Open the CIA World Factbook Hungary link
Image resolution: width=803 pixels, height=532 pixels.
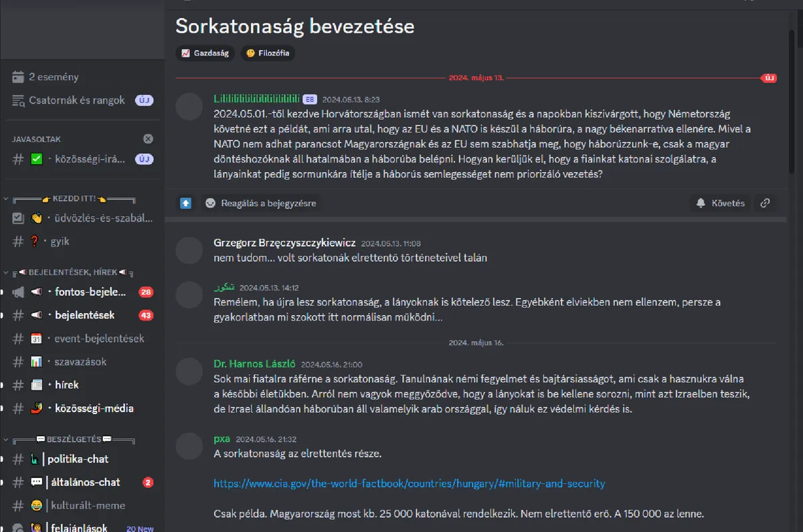pyautogui.click(x=409, y=483)
